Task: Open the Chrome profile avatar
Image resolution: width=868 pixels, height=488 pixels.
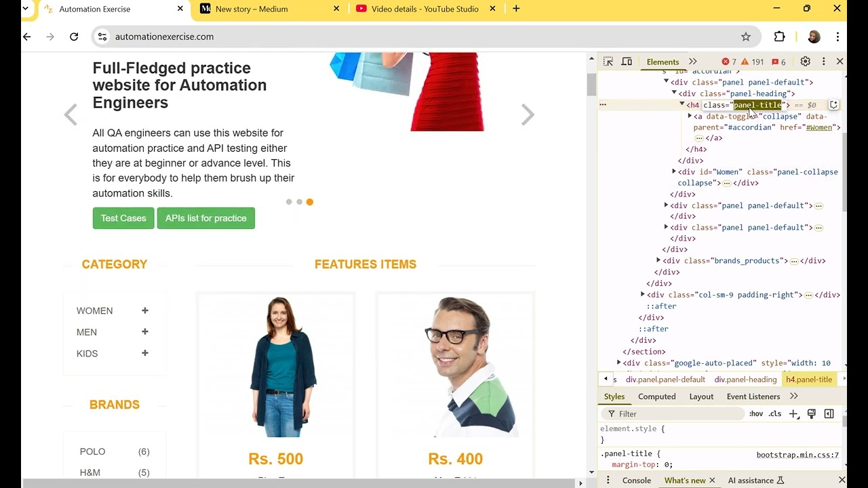Action: [814, 37]
